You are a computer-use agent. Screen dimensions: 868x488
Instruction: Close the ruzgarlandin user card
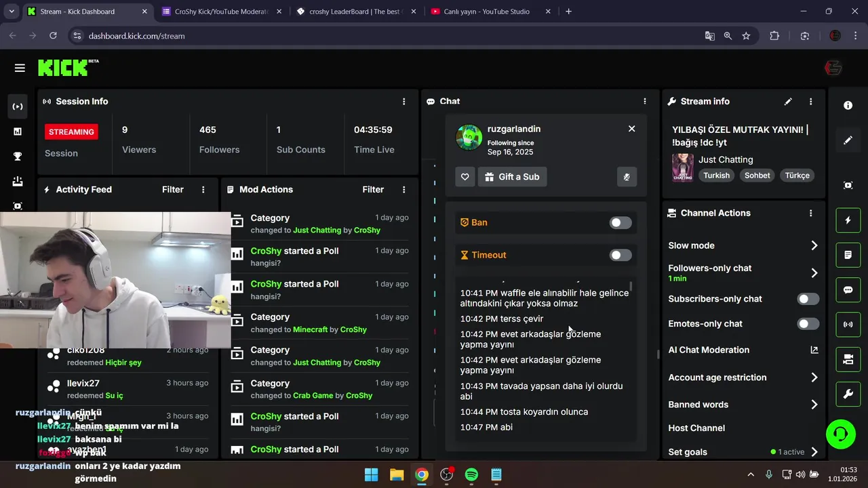[x=631, y=129]
